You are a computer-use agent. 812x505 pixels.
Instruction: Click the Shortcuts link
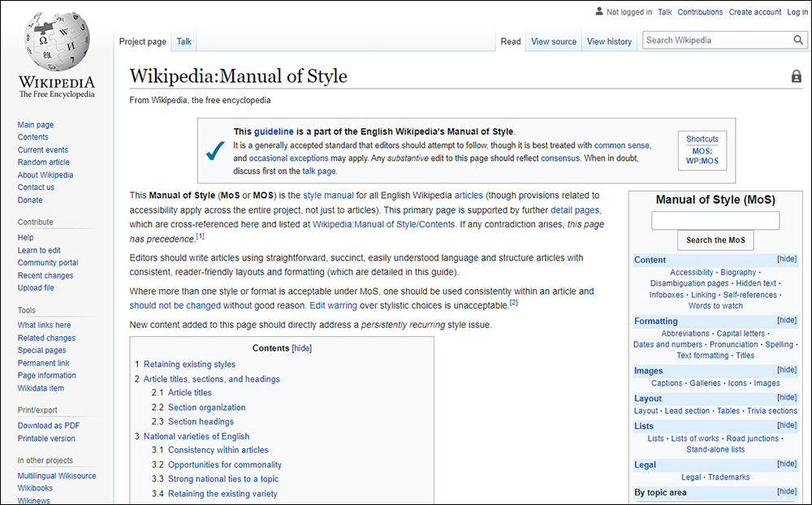[x=702, y=139]
